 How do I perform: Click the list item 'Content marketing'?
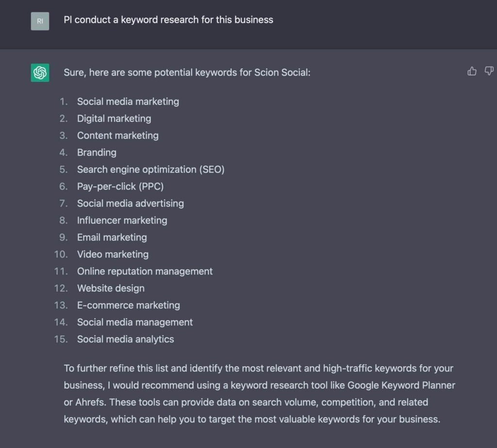click(118, 135)
